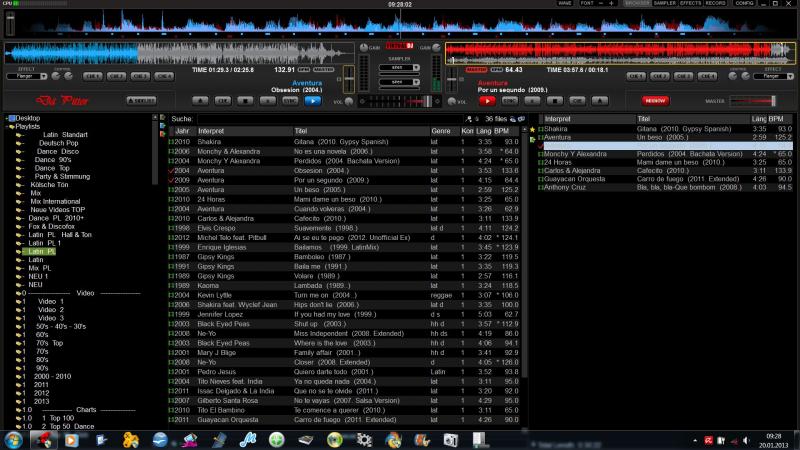Trigger CUE 2 on the left deck
800x450 pixels.
(116, 76)
